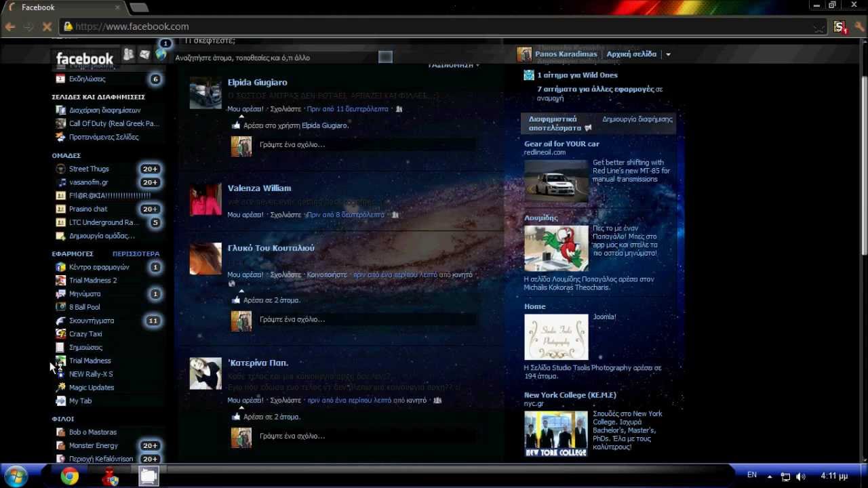Open the messages envelope icon in Facebook header
Screen dimensions: 868x488
point(144,54)
